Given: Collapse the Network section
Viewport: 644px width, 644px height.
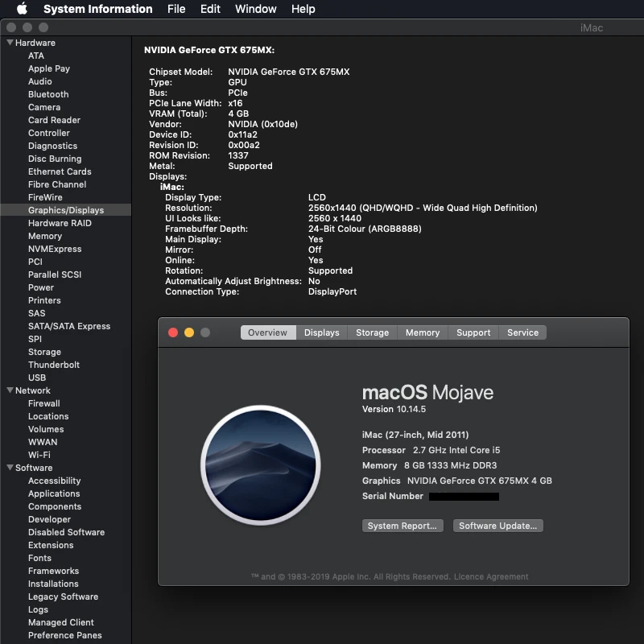Looking at the screenshot, I should [10, 390].
